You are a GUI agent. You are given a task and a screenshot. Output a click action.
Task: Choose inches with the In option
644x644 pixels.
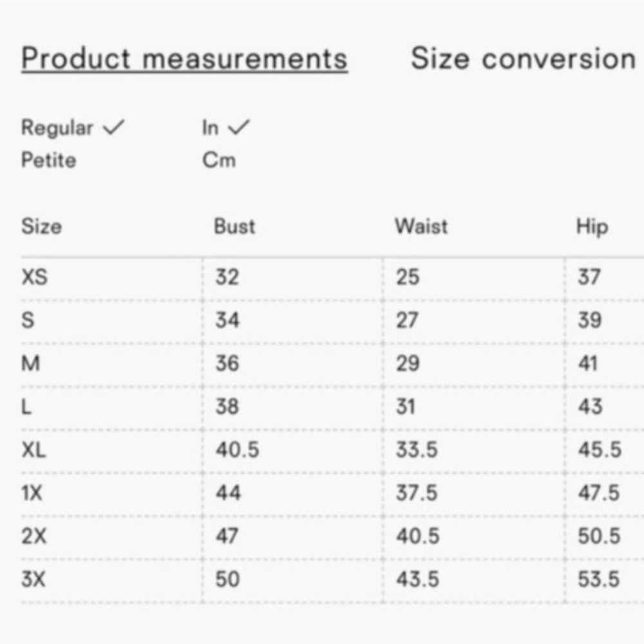[210, 128]
